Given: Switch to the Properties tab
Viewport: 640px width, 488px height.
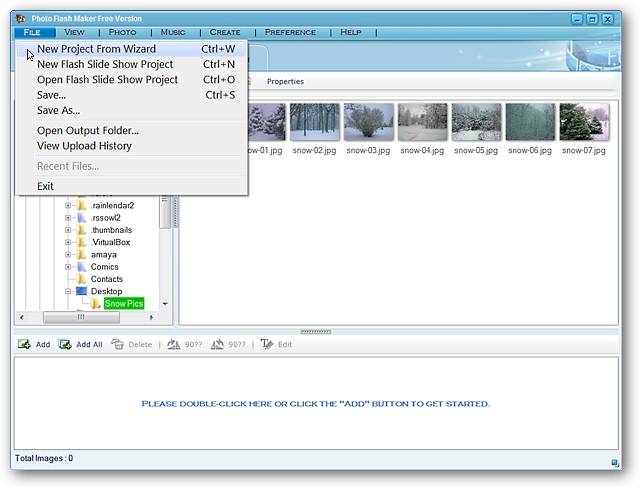Looking at the screenshot, I should [x=285, y=81].
